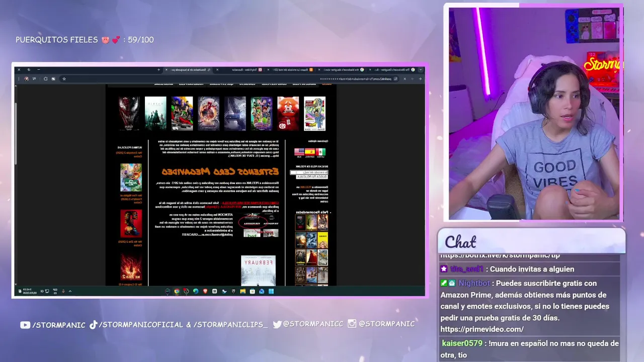Open the site information icon in address bar
644x362 pixels.
point(396,78)
